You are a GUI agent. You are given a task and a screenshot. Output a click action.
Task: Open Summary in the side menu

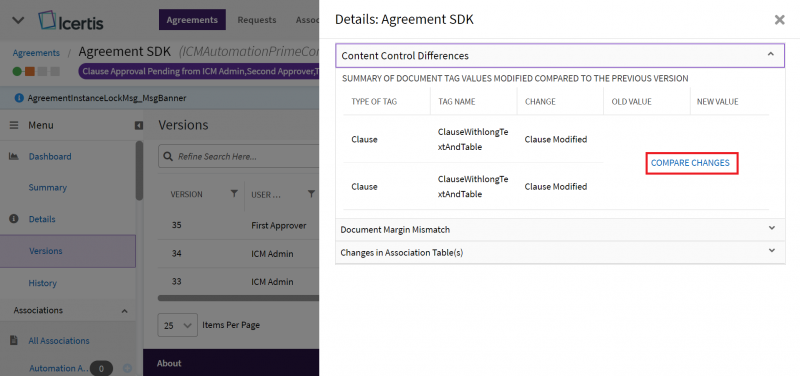point(47,188)
